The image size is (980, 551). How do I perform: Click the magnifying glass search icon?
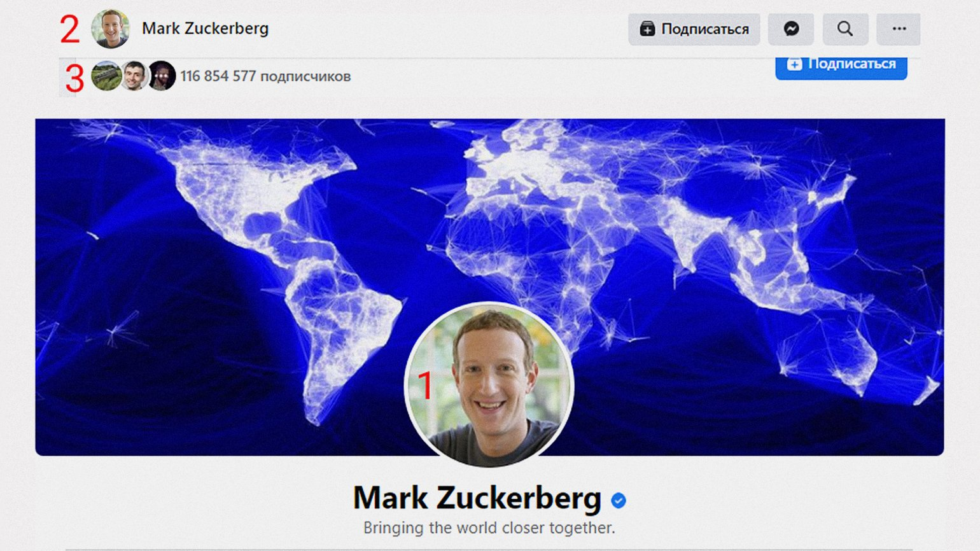(x=845, y=29)
